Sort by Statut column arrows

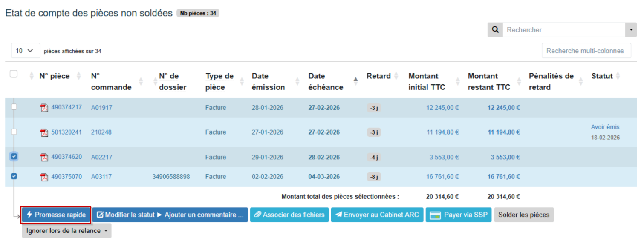[618, 76]
